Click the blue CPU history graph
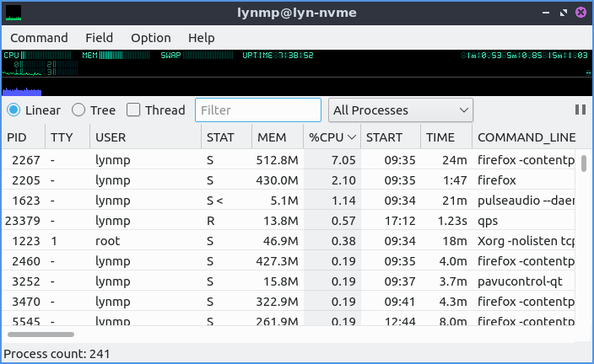This screenshot has height=364, width=594. 22,91
